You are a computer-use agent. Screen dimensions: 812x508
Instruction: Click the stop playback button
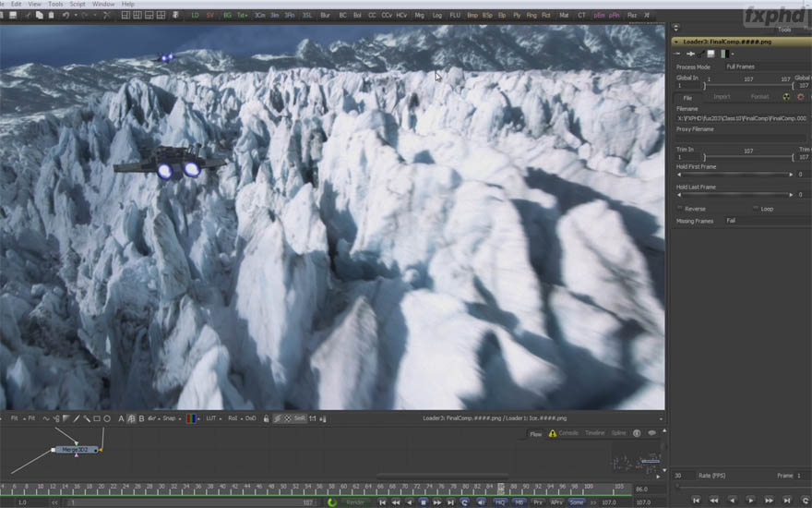click(424, 502)
